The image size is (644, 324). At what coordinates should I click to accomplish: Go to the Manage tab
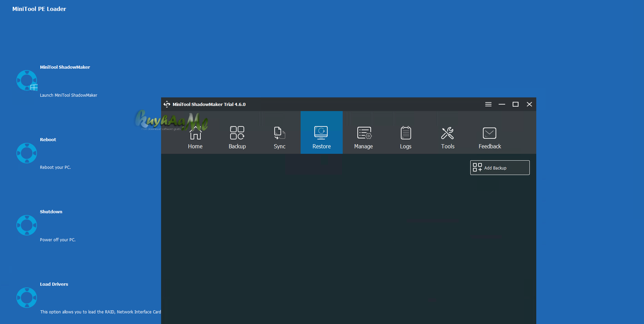click(364, 133)
